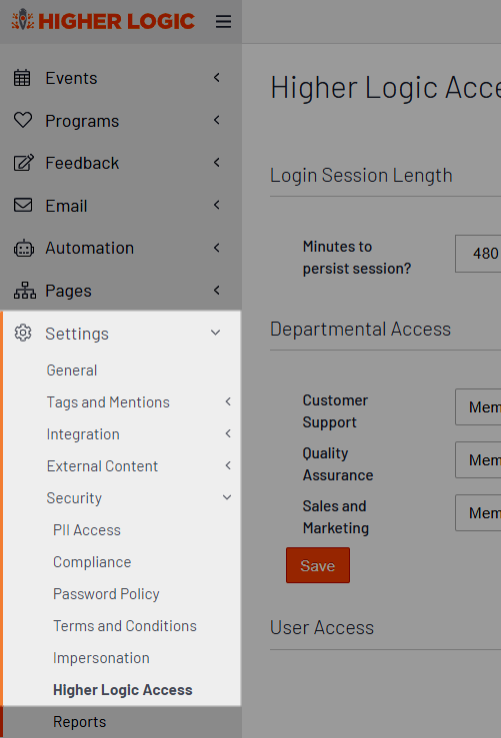Click the Higher Logic logo
Image resolution: width=501 pixels, height=738 pixels.
(103, 21)
